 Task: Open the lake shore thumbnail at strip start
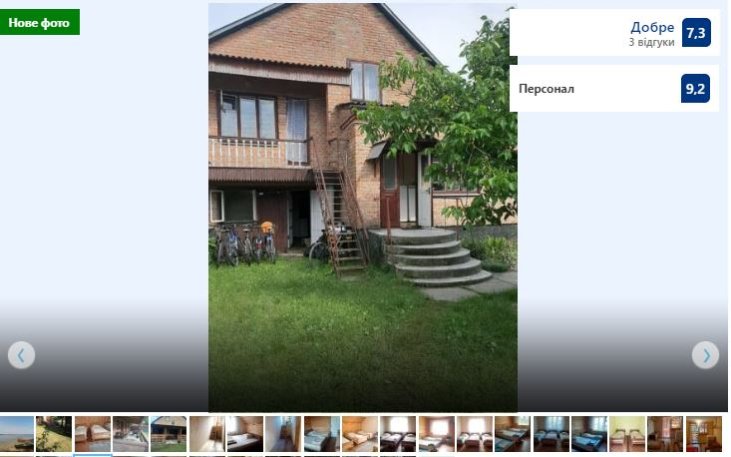17,434
